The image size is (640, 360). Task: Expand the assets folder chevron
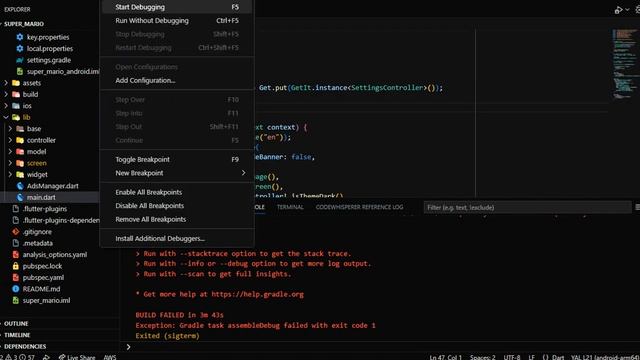click(6, 83)
